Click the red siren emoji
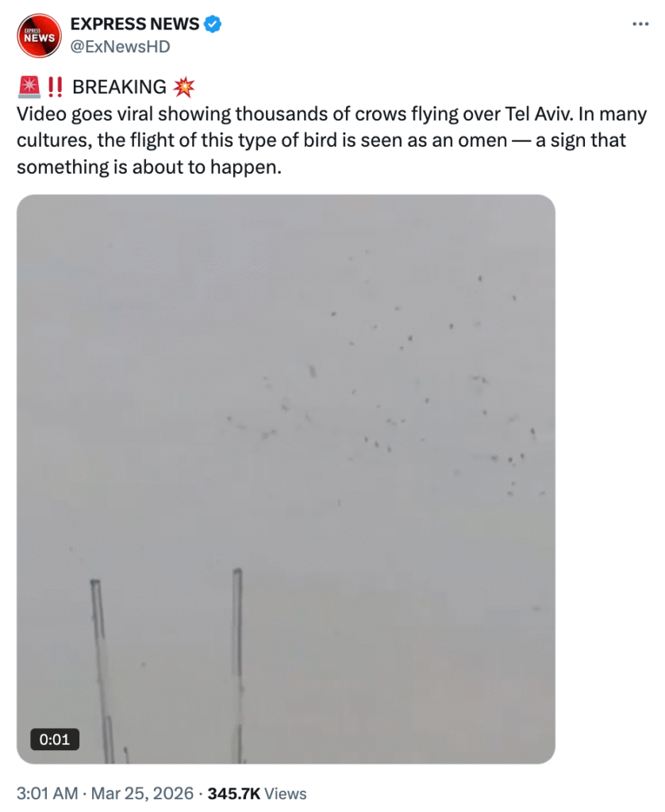Screen dimensions: 665x812 coord(29,87)
